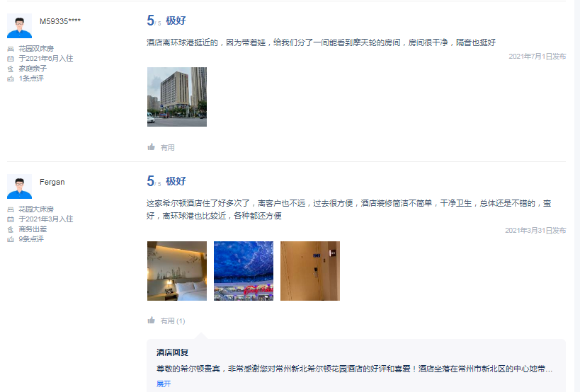Click 有用 (1) under Fergan's review

pyautogui.click(x=173, y=321)
